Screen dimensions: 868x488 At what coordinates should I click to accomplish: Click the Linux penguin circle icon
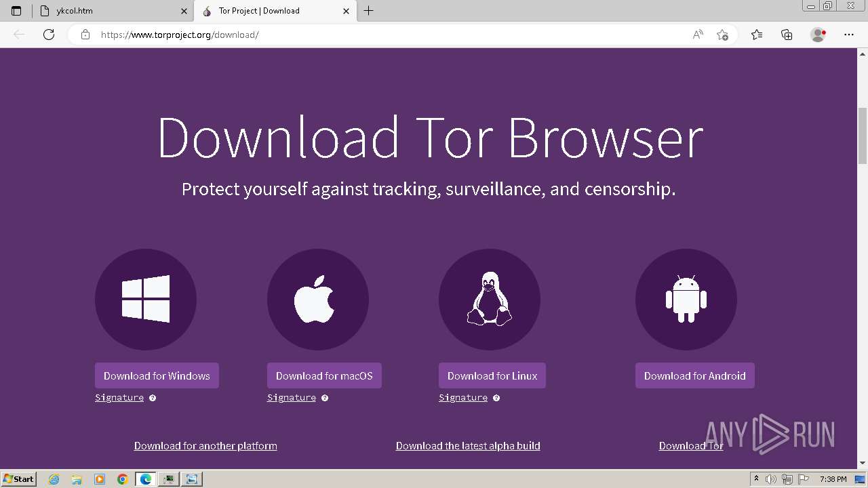(490, 300)
